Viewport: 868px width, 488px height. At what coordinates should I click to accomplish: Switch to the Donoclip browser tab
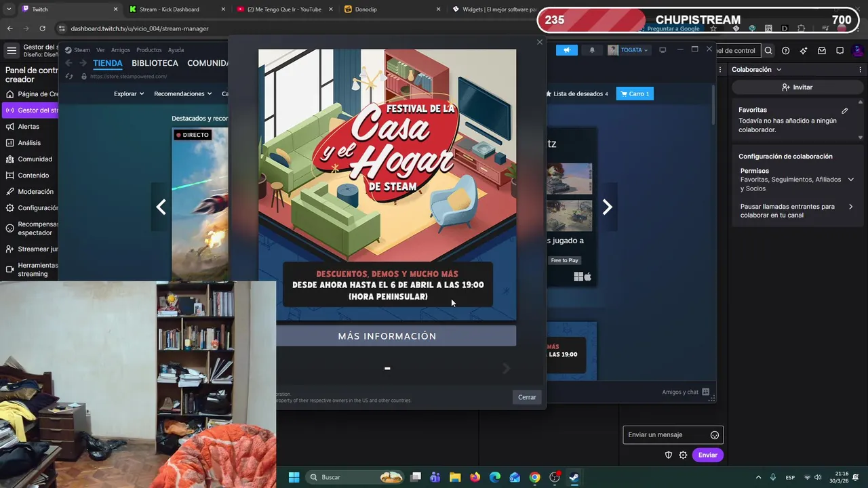[x=391, y=9]
